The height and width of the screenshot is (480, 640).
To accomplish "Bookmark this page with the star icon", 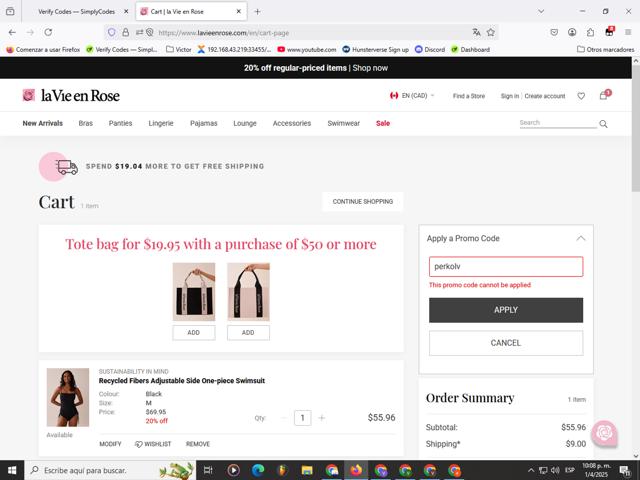I will (x=491, y=32).
